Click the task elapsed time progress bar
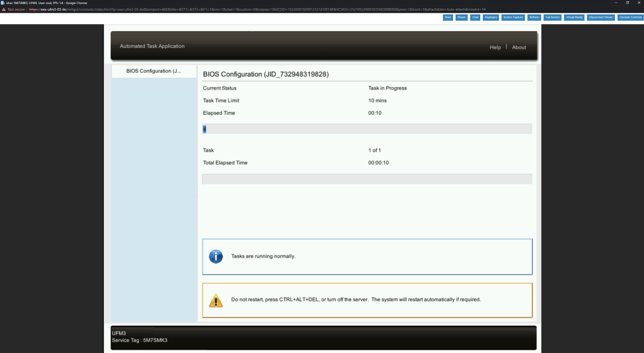 point(367,129)
